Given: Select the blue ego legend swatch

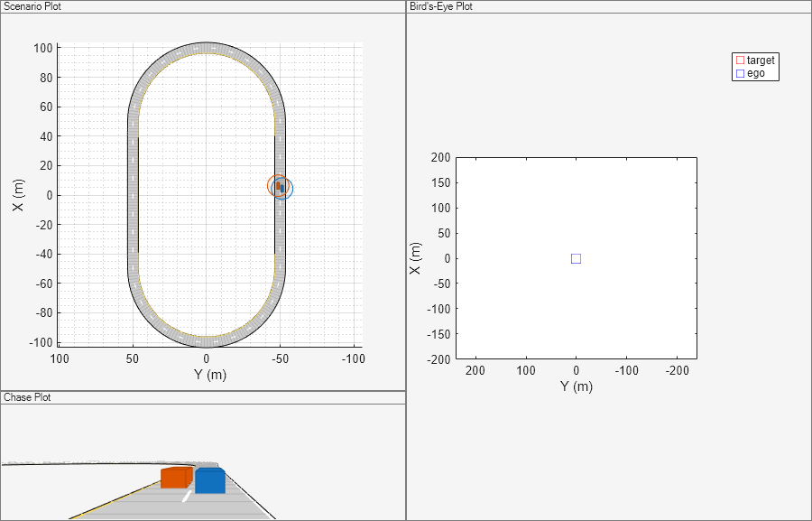Looking at the screenshot, I should (740, 74).
